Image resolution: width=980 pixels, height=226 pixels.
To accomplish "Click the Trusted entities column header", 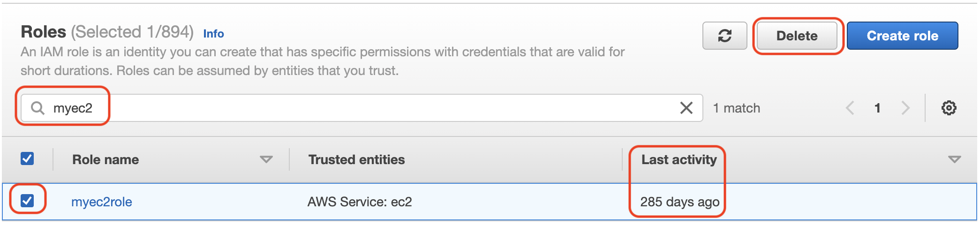I will (x=356, y=159).
